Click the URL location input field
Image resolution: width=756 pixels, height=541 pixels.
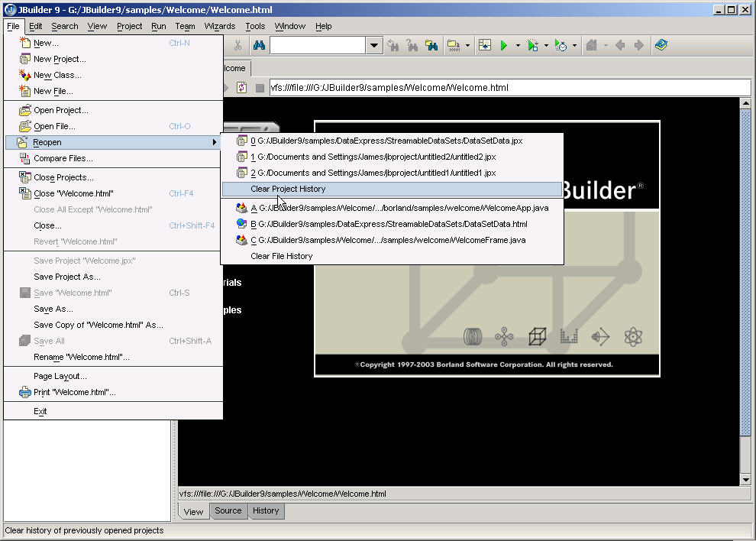(x=504, y=88)
